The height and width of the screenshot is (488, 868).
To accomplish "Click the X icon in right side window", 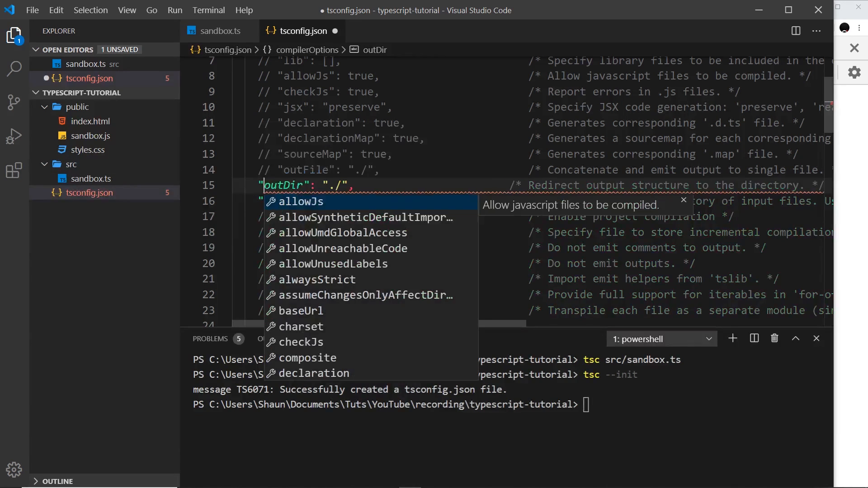I will [x=854, y=48].
